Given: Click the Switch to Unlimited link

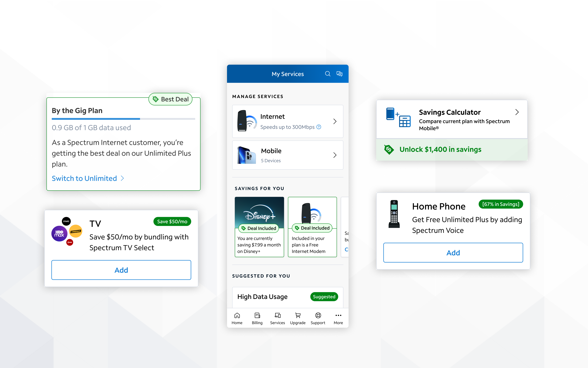Looking at the screenshot, I should pyautogui.click(x=84, y=178).
